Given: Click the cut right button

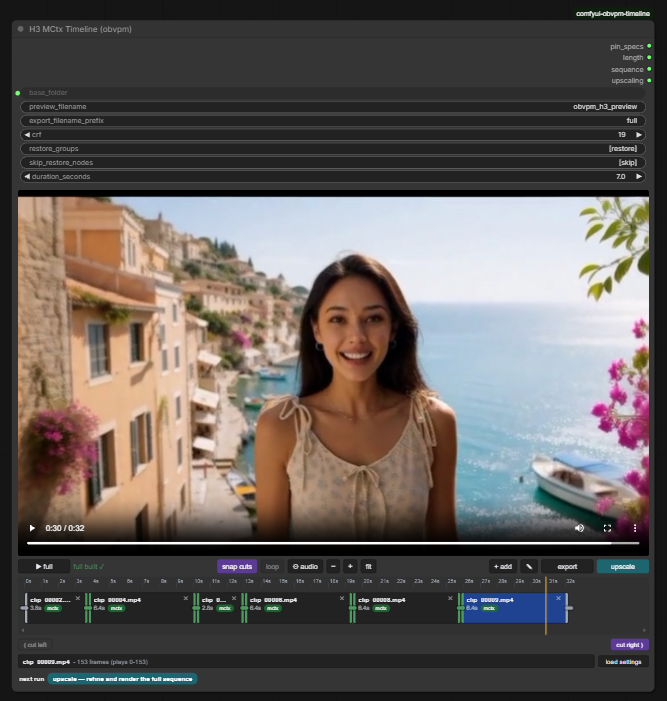Looking at the screenshot, I should pyautogui.click(x=629, y=645).
